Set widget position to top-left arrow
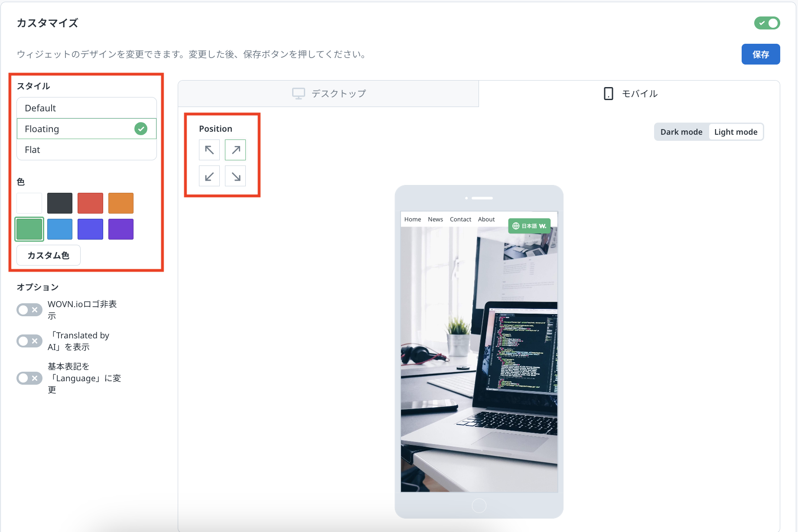 point(209,150)
